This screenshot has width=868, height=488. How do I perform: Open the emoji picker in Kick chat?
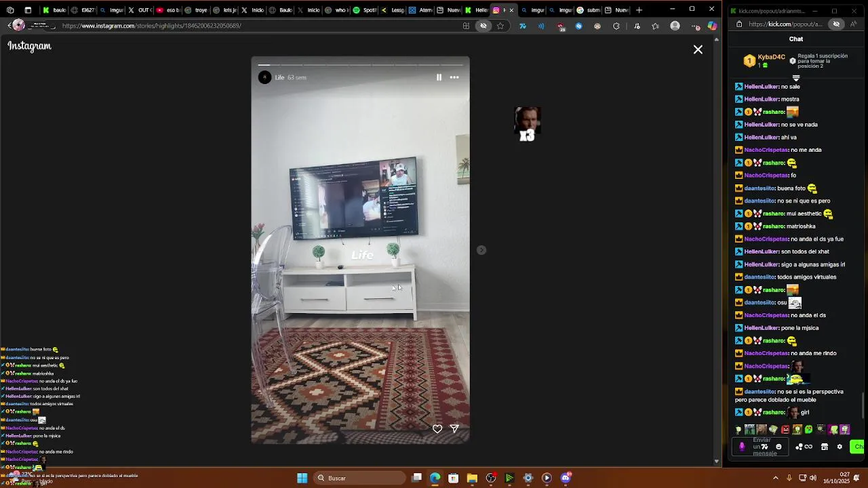pyautogui.click(x=778, y=447)
